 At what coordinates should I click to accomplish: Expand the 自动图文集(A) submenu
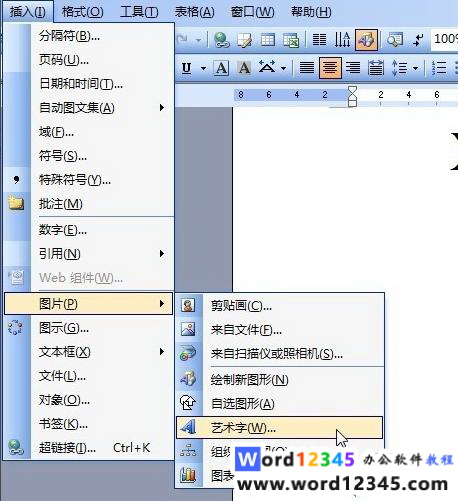click(89, 108)
